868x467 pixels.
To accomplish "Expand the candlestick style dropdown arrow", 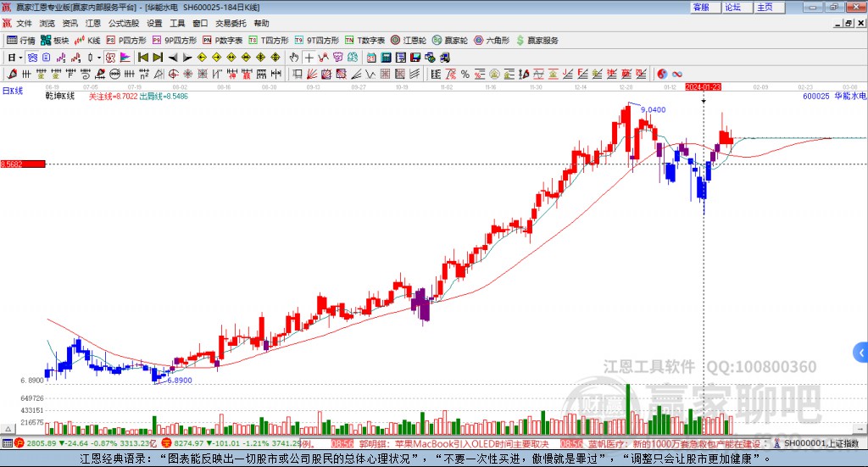I will pos(99,58).
